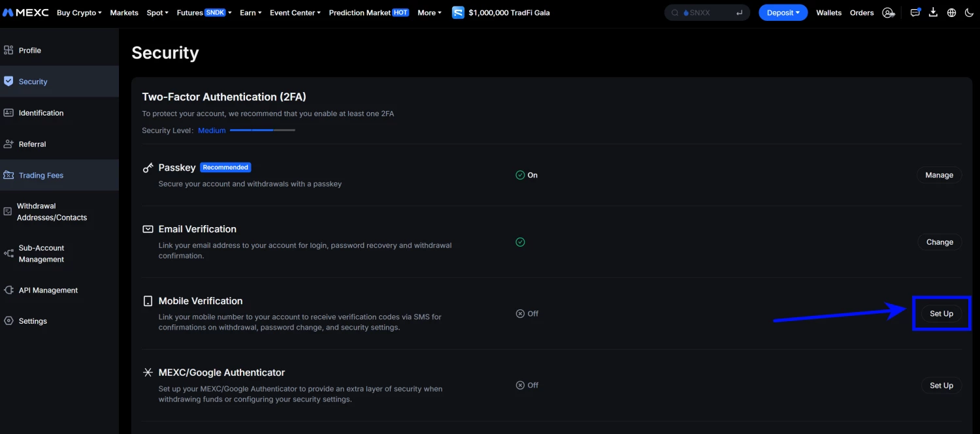This screenshot has height=434, width=980.
Task: Open the Deposit dropdown button
Action: (783, 12)
